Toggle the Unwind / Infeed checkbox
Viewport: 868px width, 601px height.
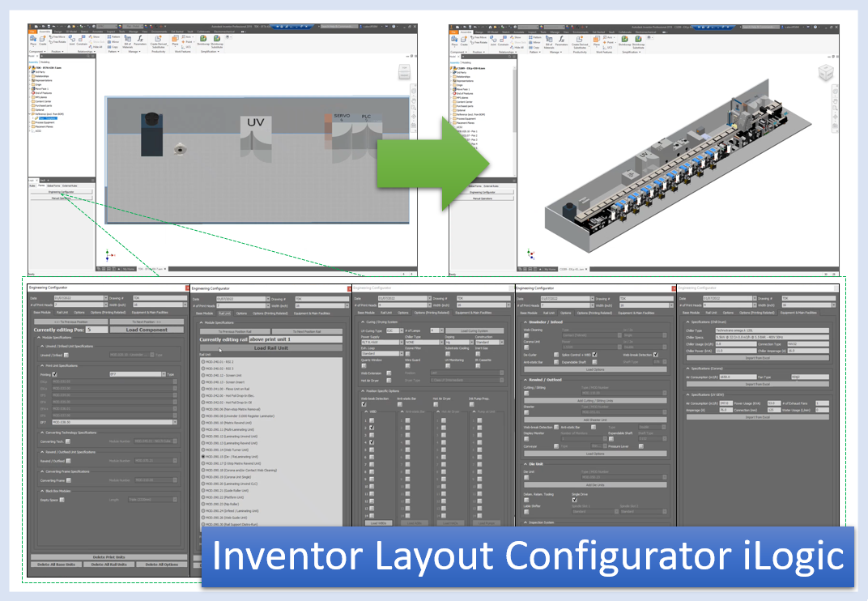(66, 355)
